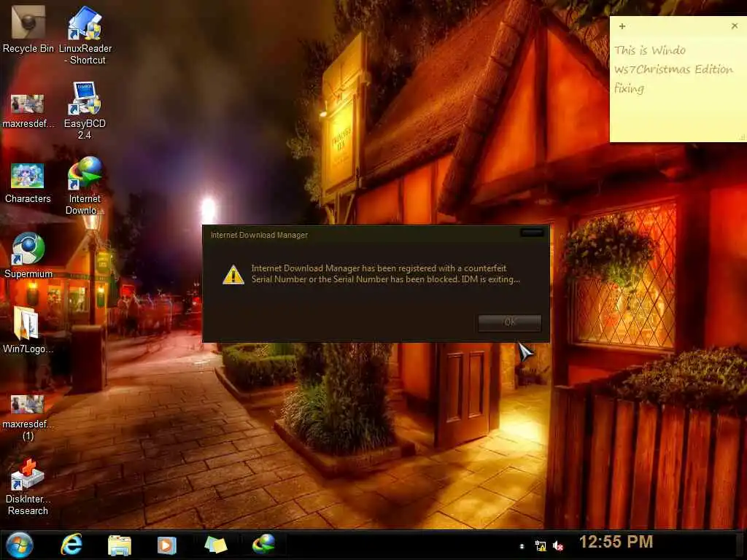Viewport: 747px width, 560px height.
Task: Click the 12:55 PM taskbar clock
Action: click(616, 542)
